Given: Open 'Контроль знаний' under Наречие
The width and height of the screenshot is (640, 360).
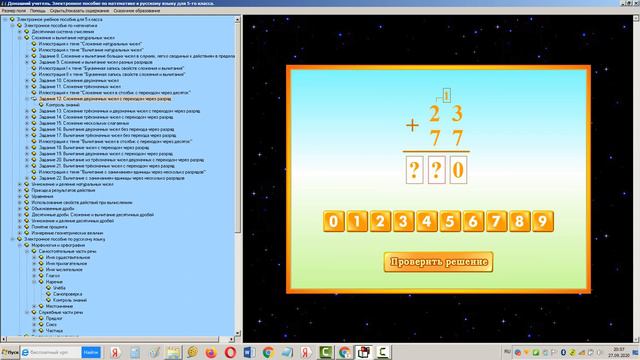Looking at the screenshot, I should pos(70,300).
